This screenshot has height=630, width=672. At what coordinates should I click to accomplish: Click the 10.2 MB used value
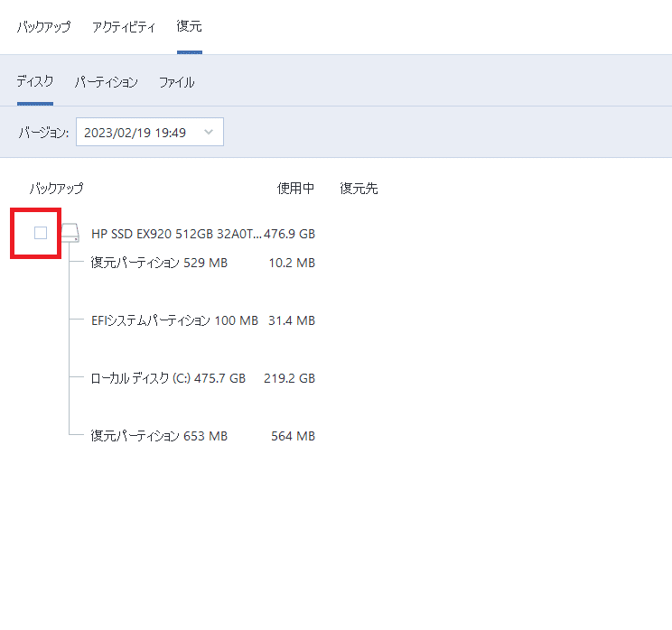[292, 263]
